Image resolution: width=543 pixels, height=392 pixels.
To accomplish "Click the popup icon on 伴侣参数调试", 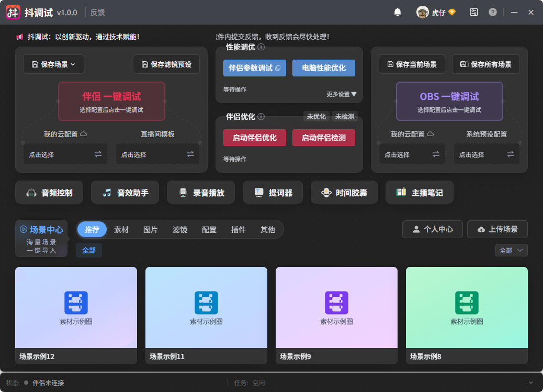I will click(278, 68).
